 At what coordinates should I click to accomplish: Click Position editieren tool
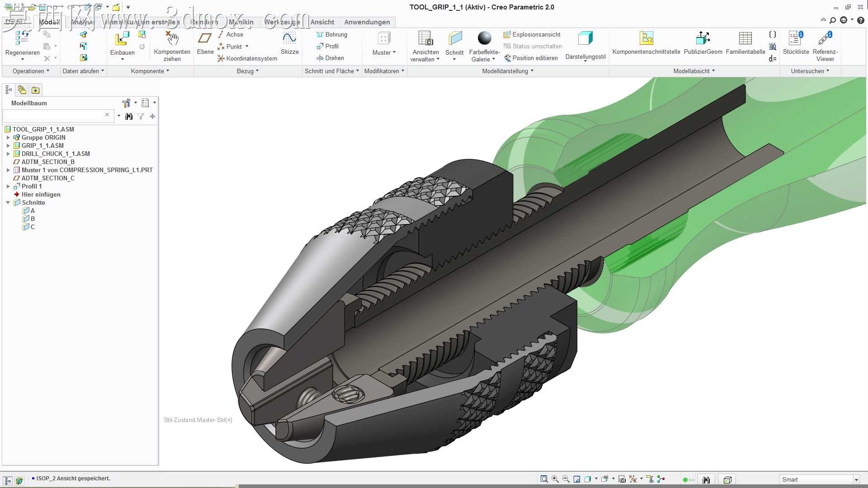point(531,58)
